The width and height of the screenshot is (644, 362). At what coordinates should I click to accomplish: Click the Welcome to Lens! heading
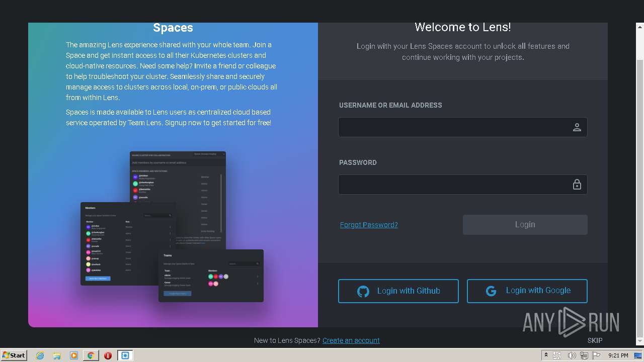pyautogui.click(x=462, y=27)
